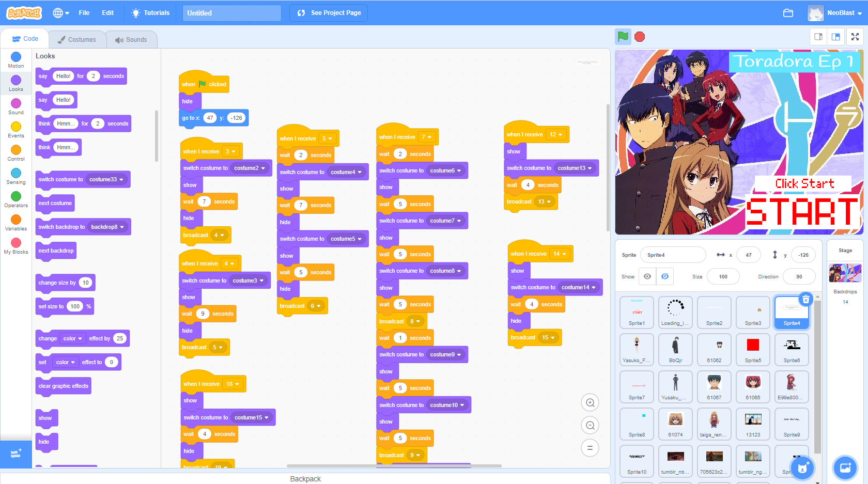Select the Motion block category
Screen dimensions: 868x484
(x=16, y=60)
